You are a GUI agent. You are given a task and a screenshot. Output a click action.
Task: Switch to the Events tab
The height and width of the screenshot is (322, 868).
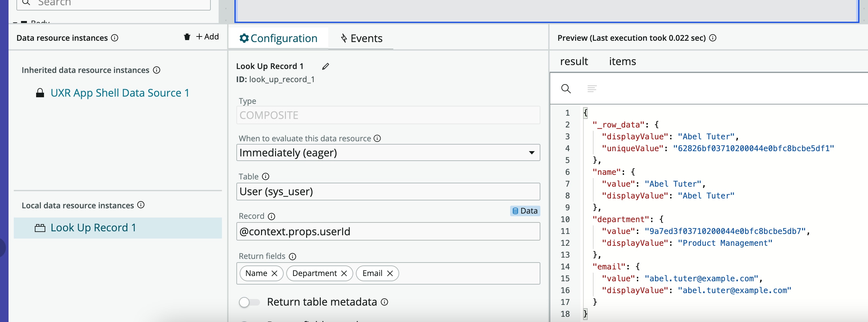tap(361, 38)
